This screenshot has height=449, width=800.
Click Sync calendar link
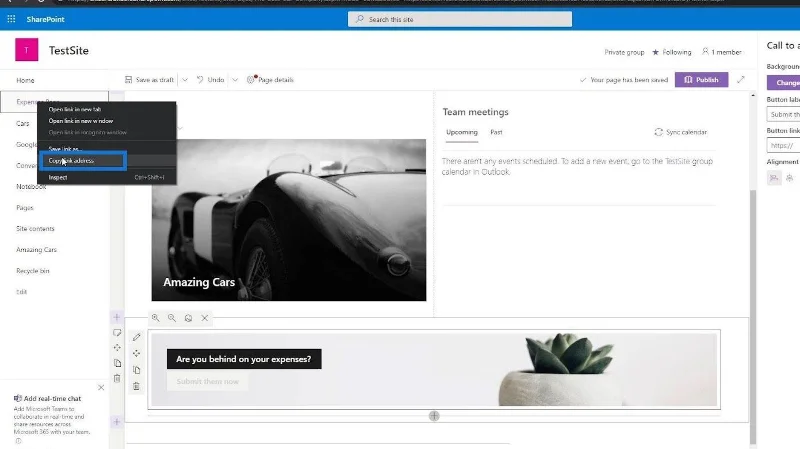click(681, 132)
